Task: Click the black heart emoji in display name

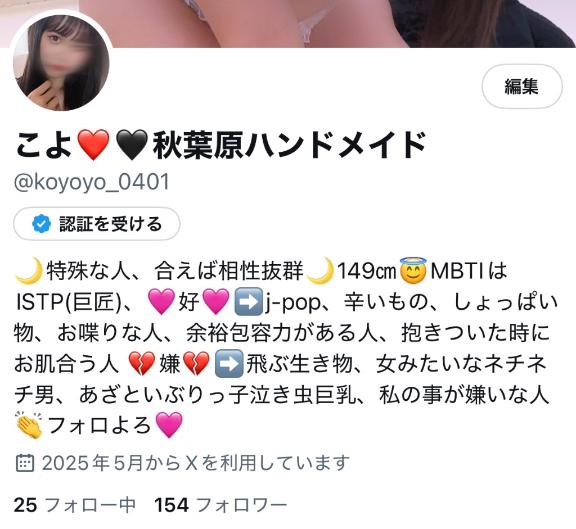Action: point(132,144)
